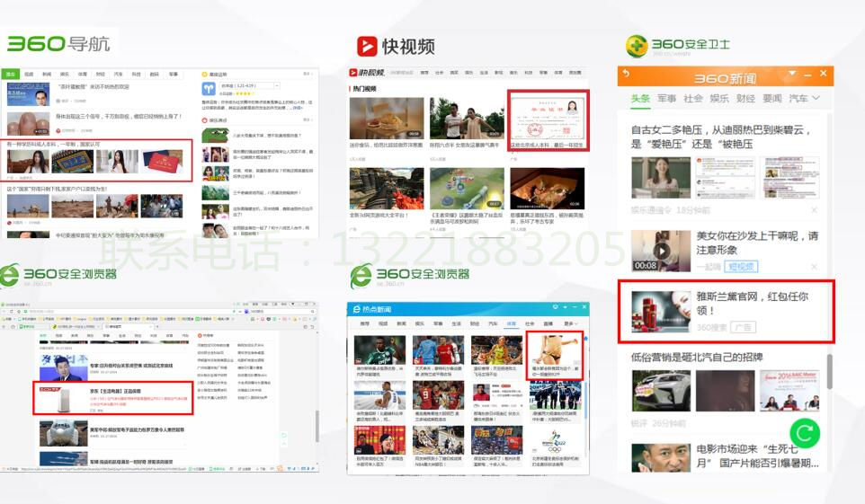Screen dimensions: 865x504
Task: Open the 汽车 tab in 360新闻
Action: 798,98
